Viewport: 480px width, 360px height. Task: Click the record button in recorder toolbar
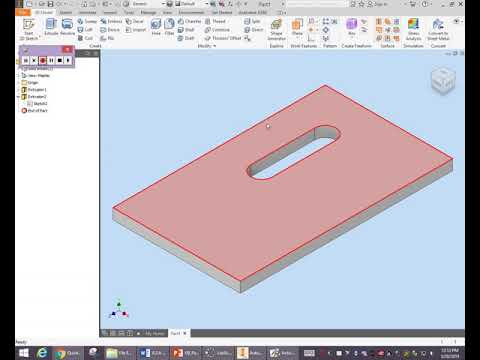coord(43,60)
